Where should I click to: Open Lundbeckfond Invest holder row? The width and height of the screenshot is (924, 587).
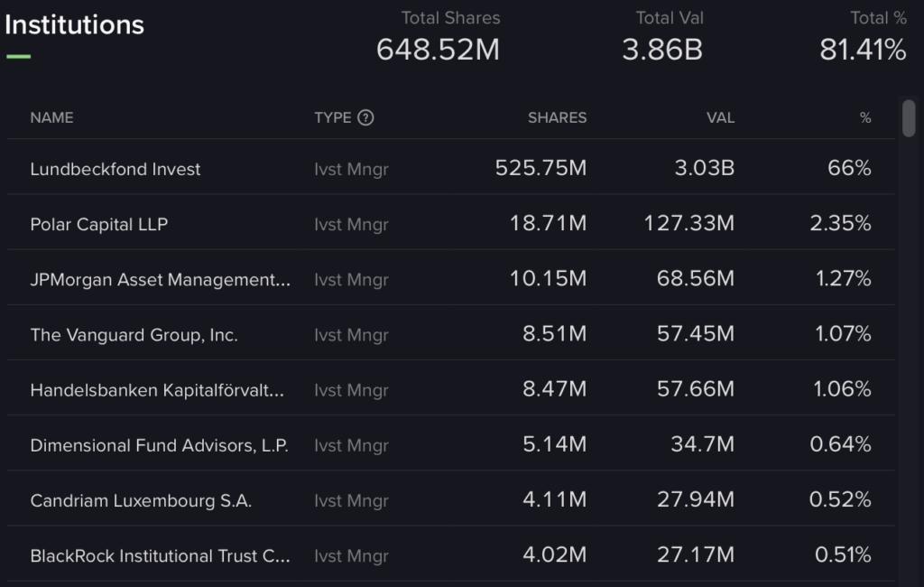point(115,169)
